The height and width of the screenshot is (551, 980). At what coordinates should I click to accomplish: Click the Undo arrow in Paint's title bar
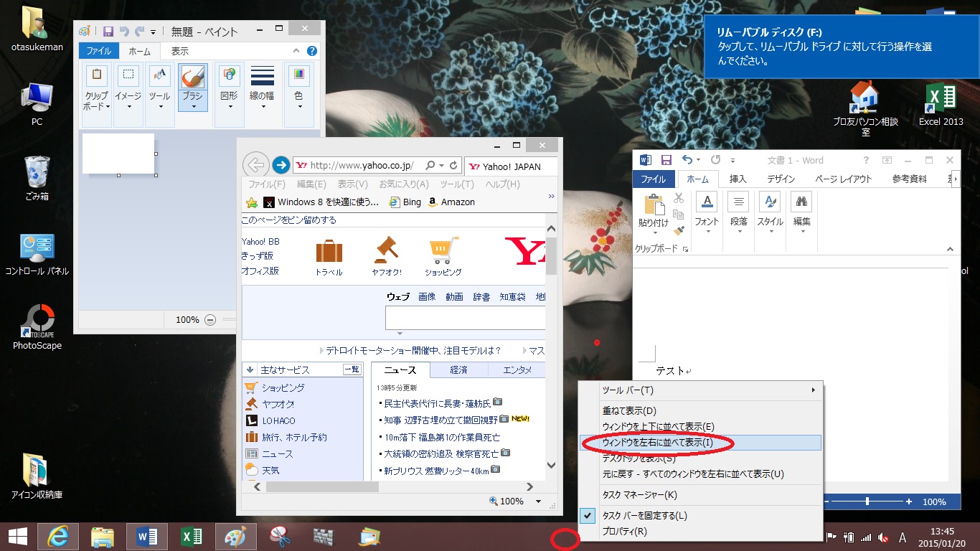tap(124, 32)
